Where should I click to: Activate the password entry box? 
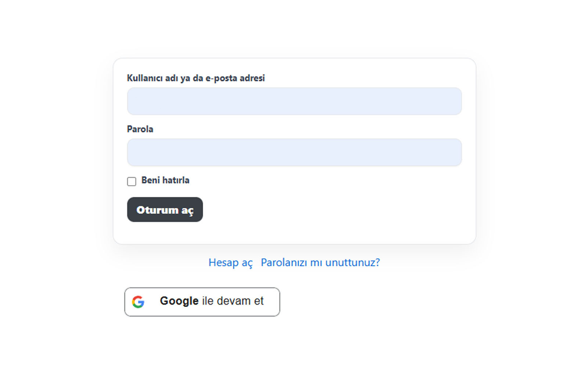point(294,152)
